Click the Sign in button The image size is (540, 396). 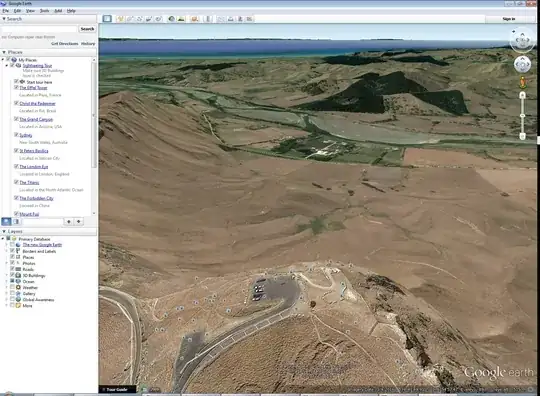coord(509,19)
